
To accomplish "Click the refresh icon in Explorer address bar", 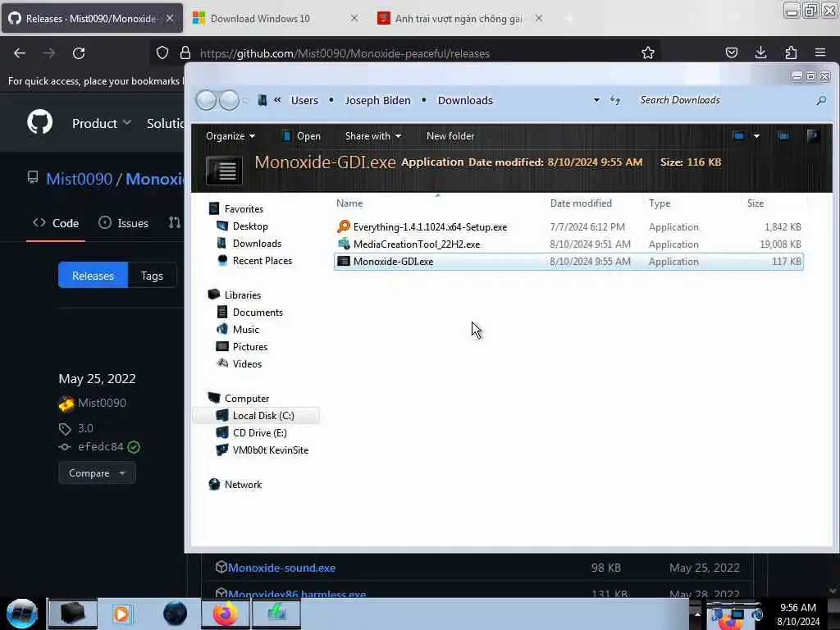I will click(615, 100).
